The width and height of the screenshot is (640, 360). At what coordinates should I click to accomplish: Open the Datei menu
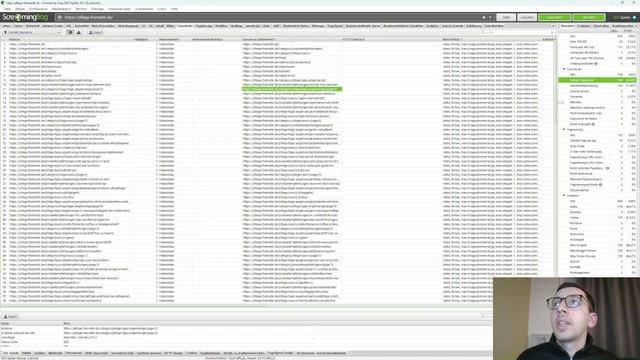click(x=7, y=9)
